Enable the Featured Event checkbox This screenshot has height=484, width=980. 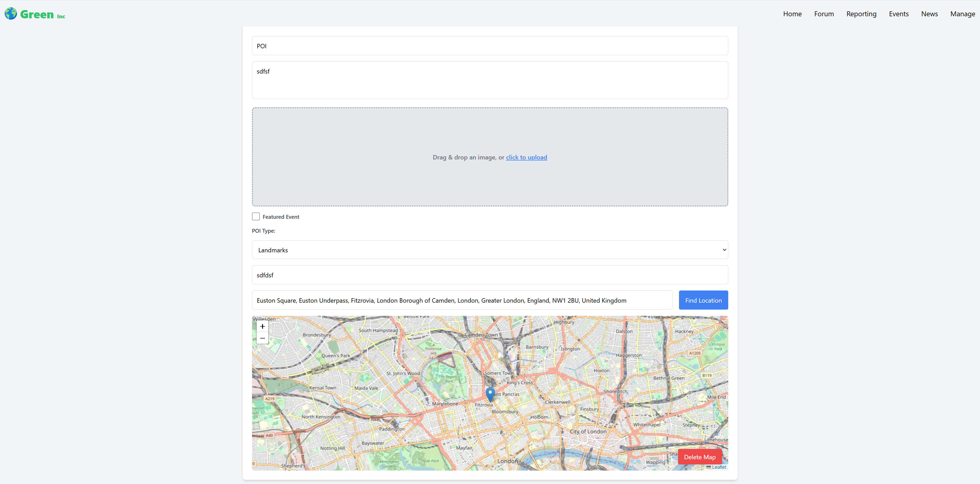click(256, 217)
